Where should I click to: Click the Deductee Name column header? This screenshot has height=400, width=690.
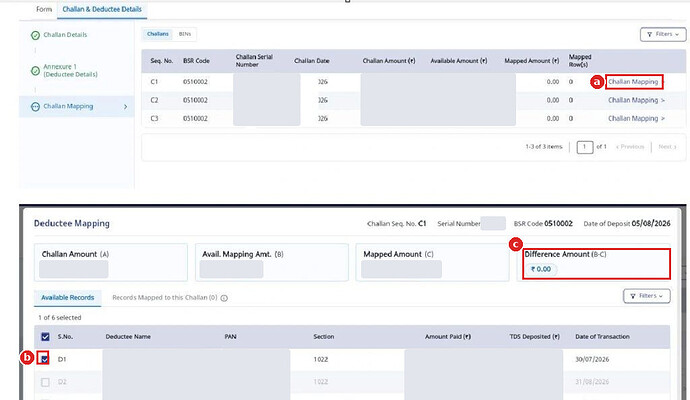[128, 337]
